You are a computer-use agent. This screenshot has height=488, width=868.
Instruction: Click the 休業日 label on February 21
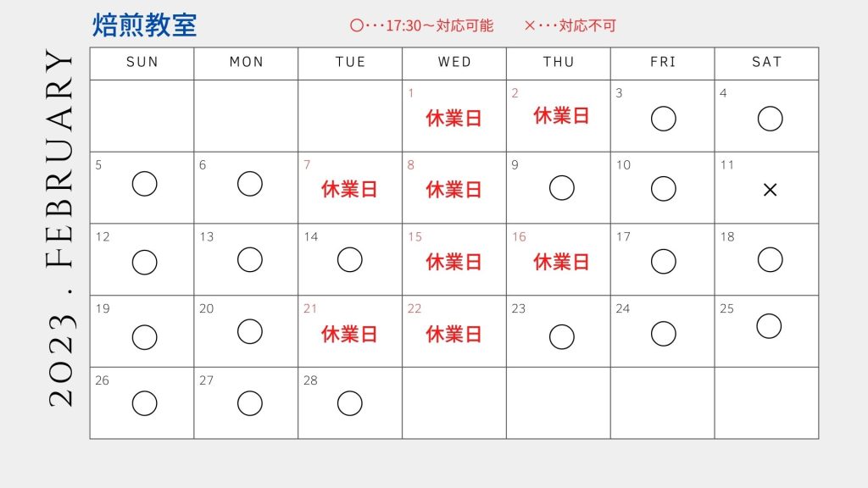pyautogui.click(x=348, y=334)
